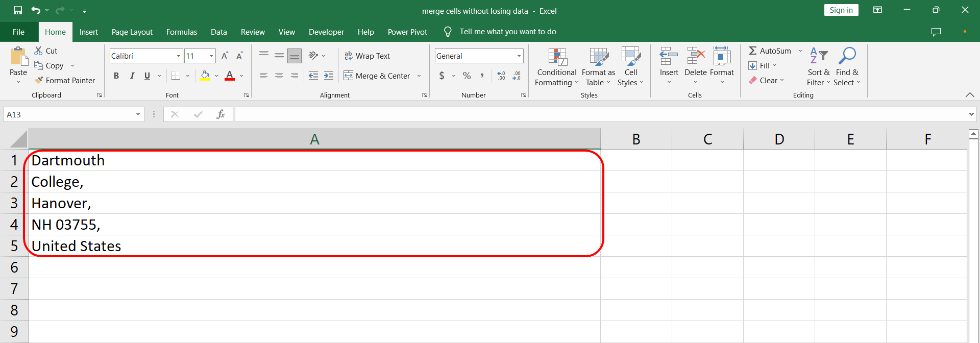
Task: Select column A header
Action: click(x=314, y=139)
